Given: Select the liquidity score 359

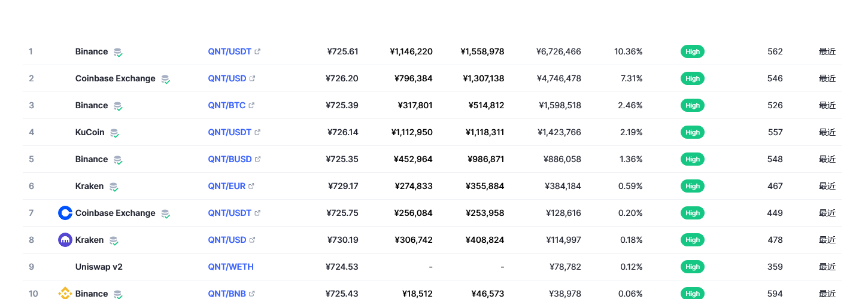Looking at the screenshot, I should 775,267.
